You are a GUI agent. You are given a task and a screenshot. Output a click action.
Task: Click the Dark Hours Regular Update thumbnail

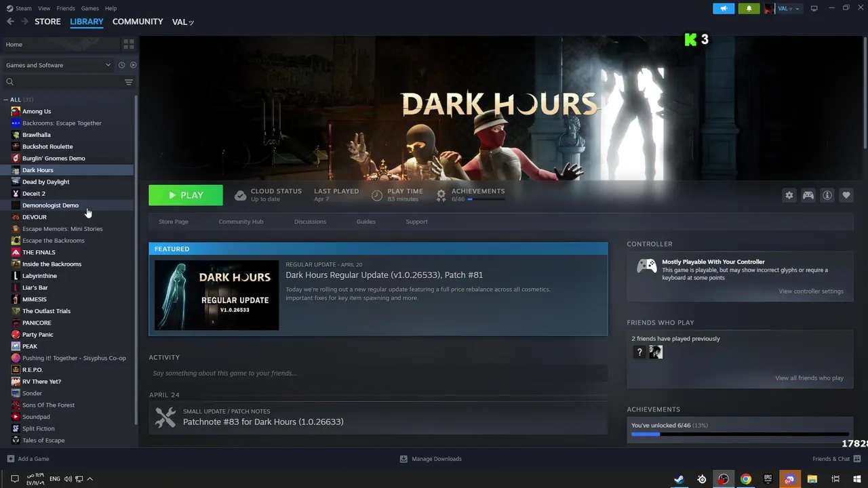[216, 296]
